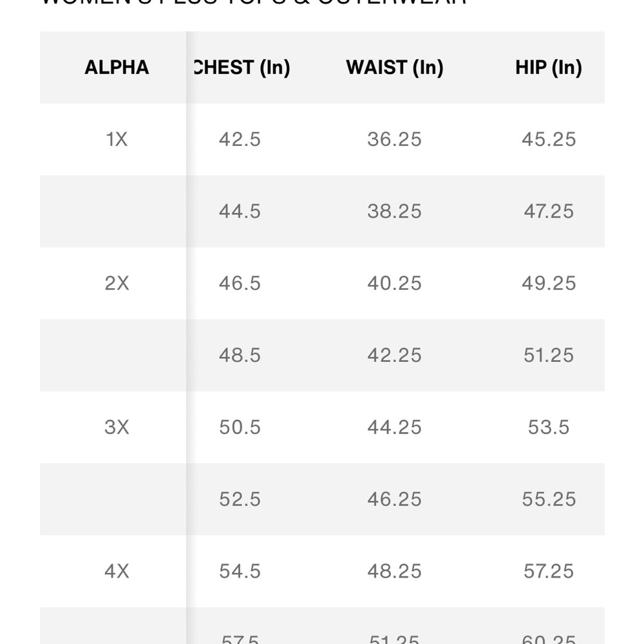Select the ALPHA column header

coord(117,68)
